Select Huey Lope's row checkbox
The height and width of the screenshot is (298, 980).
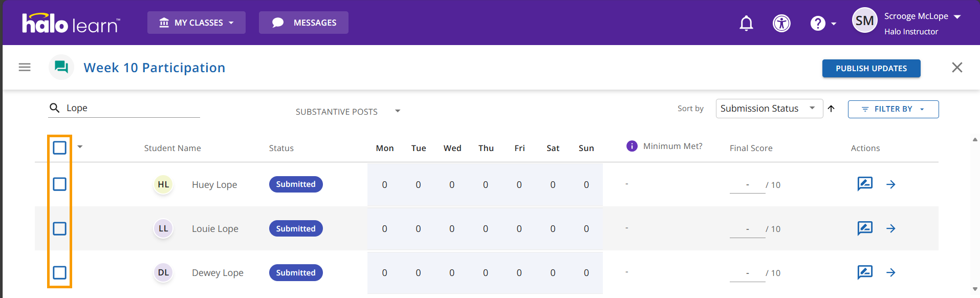click(60, 184)
